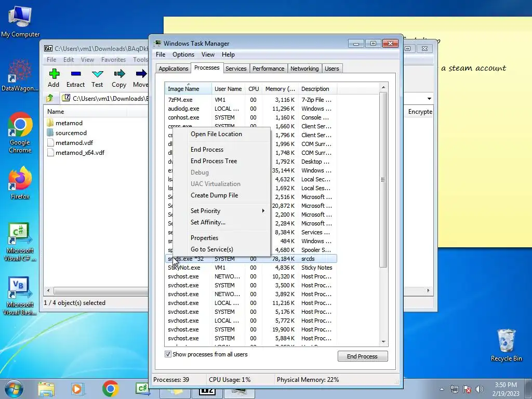This screenshot has width=532, height=399.
Task: Open Microsoft Visual C# desktop shortcut
Action: (20, 242)
